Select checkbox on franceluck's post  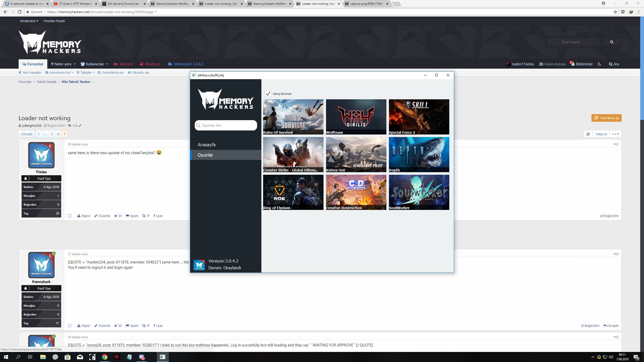click(70, 326)
